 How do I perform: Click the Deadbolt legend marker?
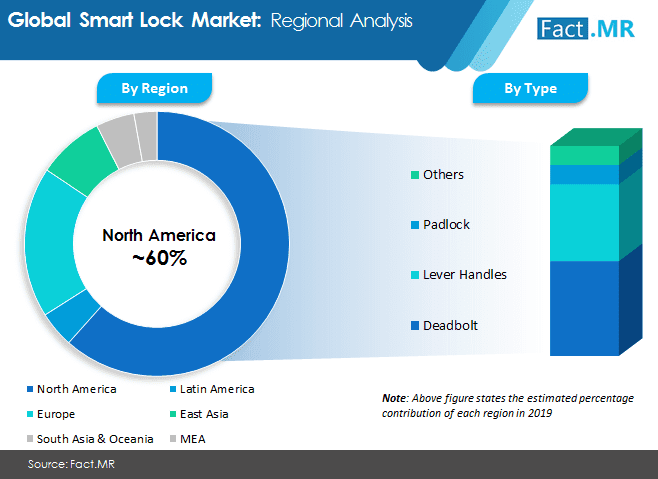tap(415, 326)
